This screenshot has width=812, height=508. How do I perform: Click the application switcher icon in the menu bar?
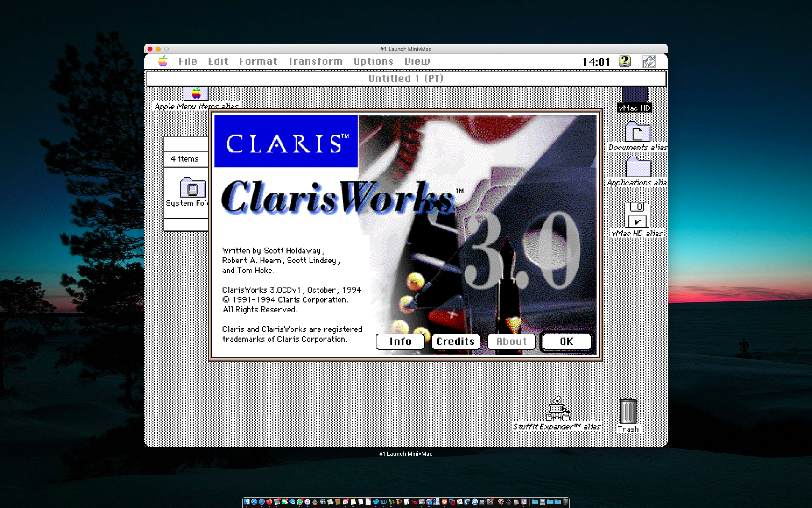tap(649, 61)
